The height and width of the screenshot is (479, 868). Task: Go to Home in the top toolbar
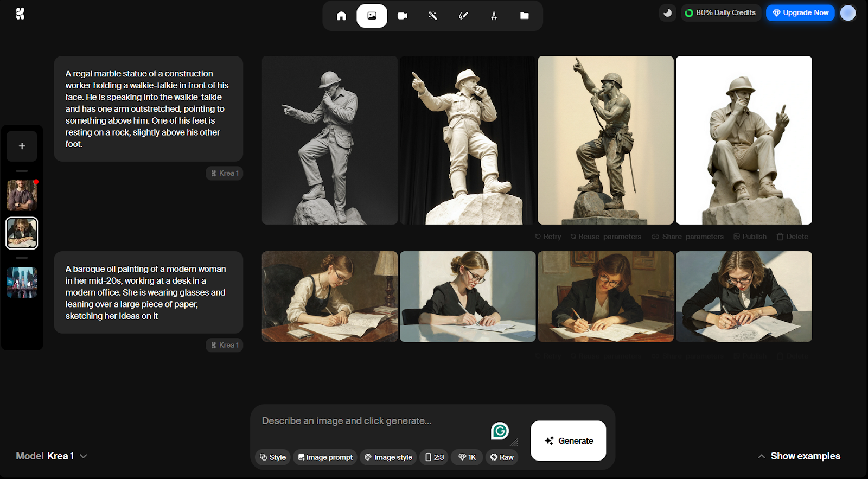click(341, 16)
